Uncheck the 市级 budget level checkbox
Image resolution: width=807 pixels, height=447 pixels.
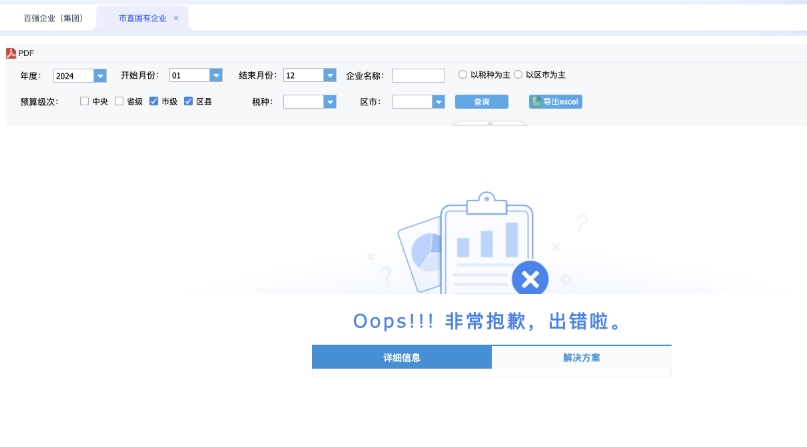point(153,101)
